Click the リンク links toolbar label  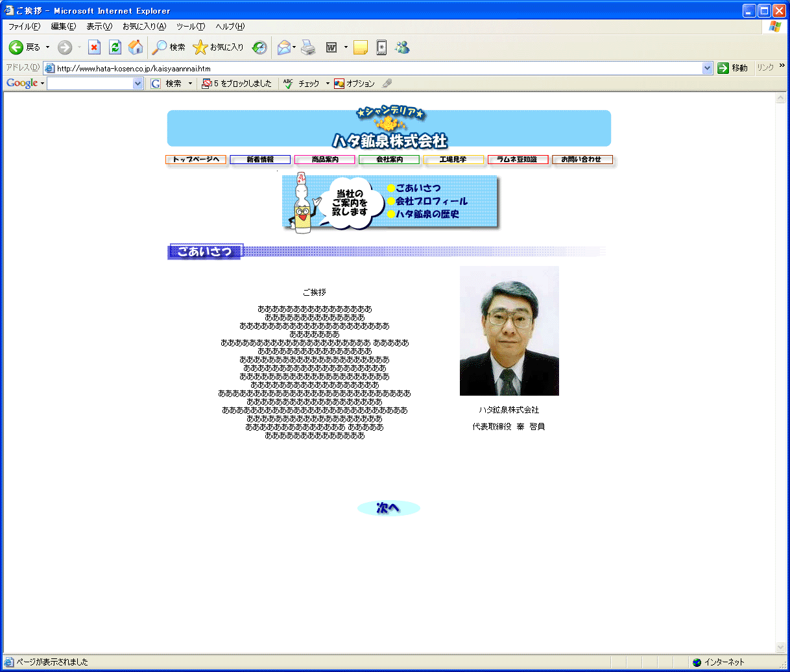pyautogui.click(x=765, y=68)
